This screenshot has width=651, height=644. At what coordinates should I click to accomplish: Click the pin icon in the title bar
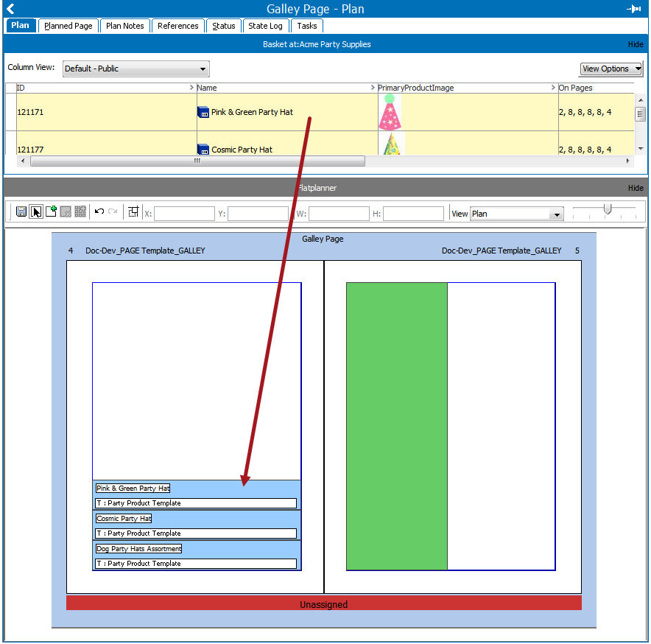click(x=634, y=9)
